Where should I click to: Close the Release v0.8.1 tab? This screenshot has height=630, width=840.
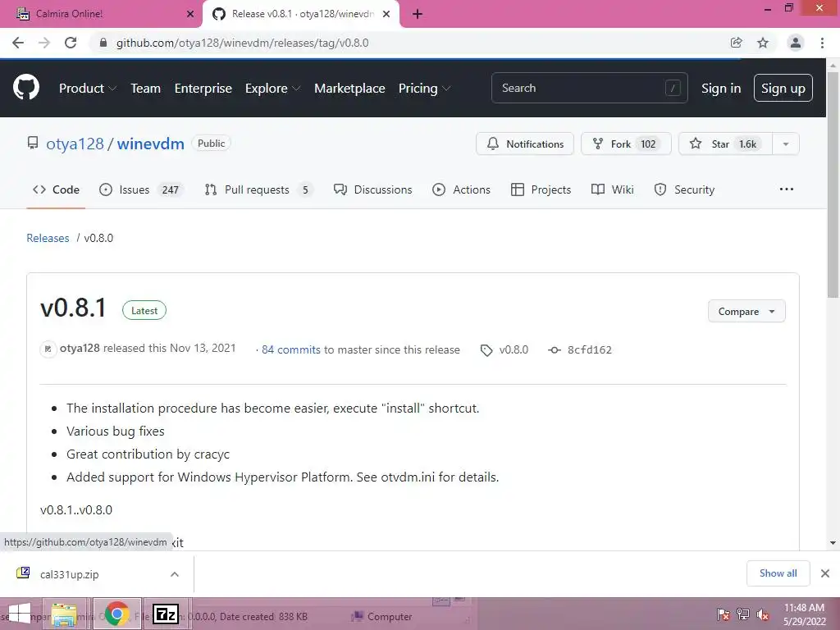tap(386, 14)
